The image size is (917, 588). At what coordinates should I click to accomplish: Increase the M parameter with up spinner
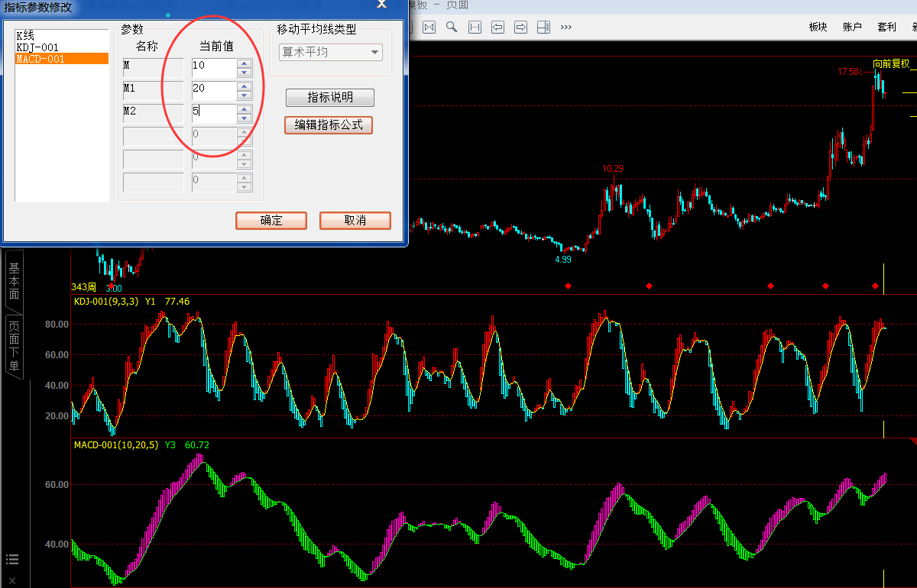245,63
